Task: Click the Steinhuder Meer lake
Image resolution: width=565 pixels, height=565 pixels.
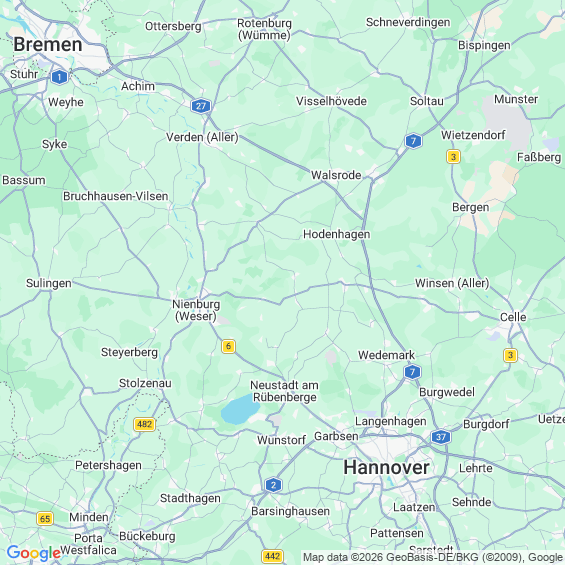Action: (240, 409)
